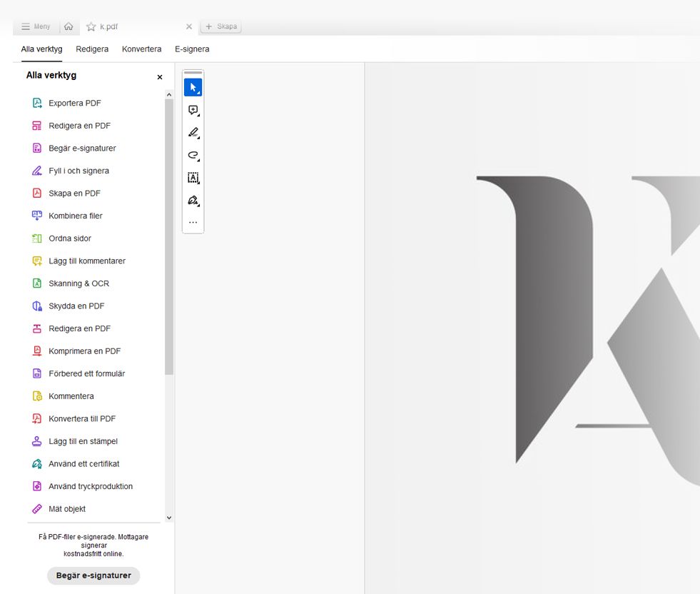
Task: Click the Skapa button
Action: [221, 26]
